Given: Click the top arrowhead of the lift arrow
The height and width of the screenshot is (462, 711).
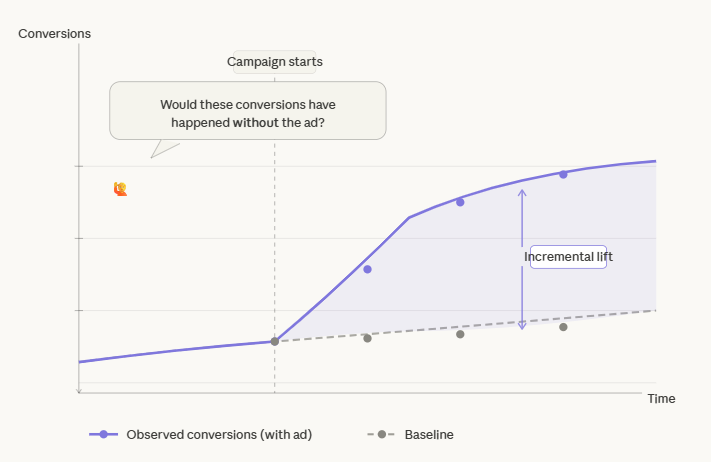Looking at the screenshot, I should (x=521, y=190).
